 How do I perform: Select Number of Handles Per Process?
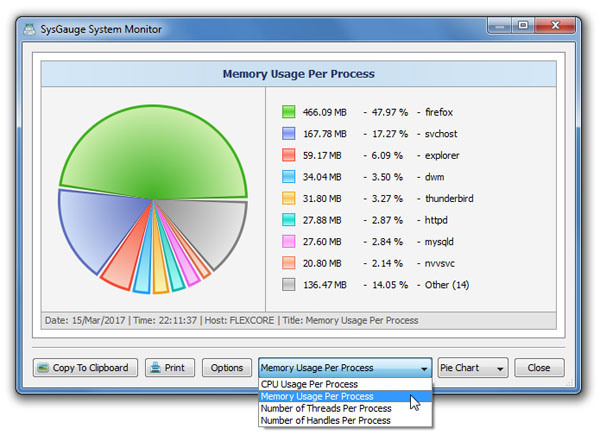(345, 420)
